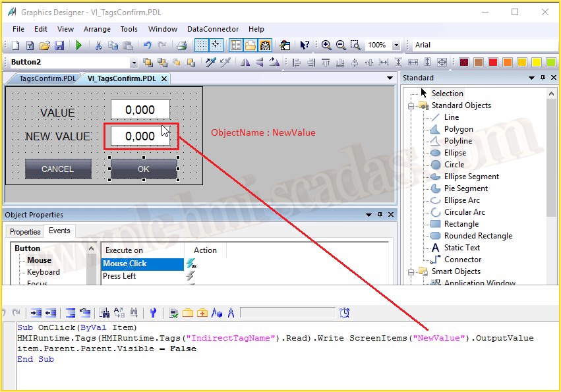Click the What's This help pointer icon
The image size is (561, 392).
coord(305,45)
